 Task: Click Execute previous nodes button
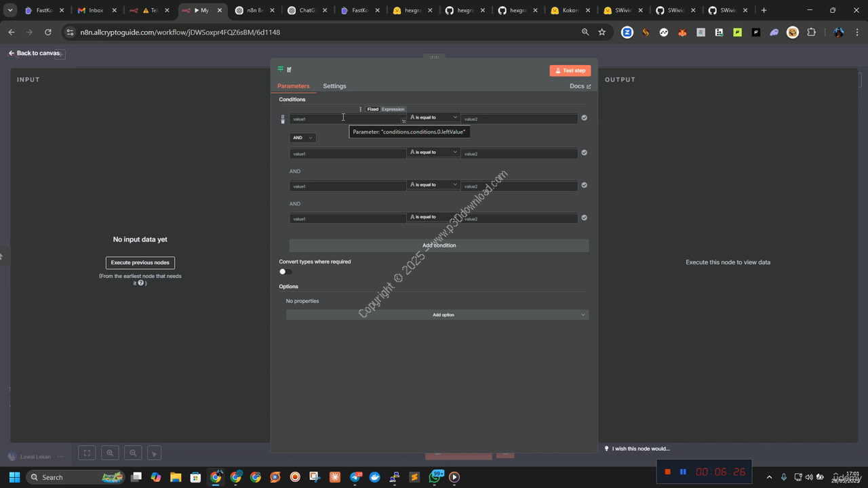click(140, 262)
